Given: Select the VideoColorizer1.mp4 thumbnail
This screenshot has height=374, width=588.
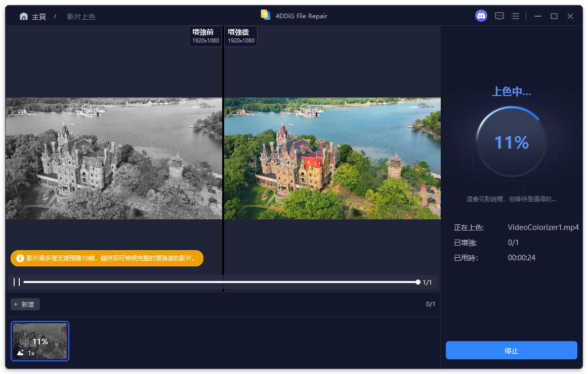Looking at the screenshot, I should [39, 341].
